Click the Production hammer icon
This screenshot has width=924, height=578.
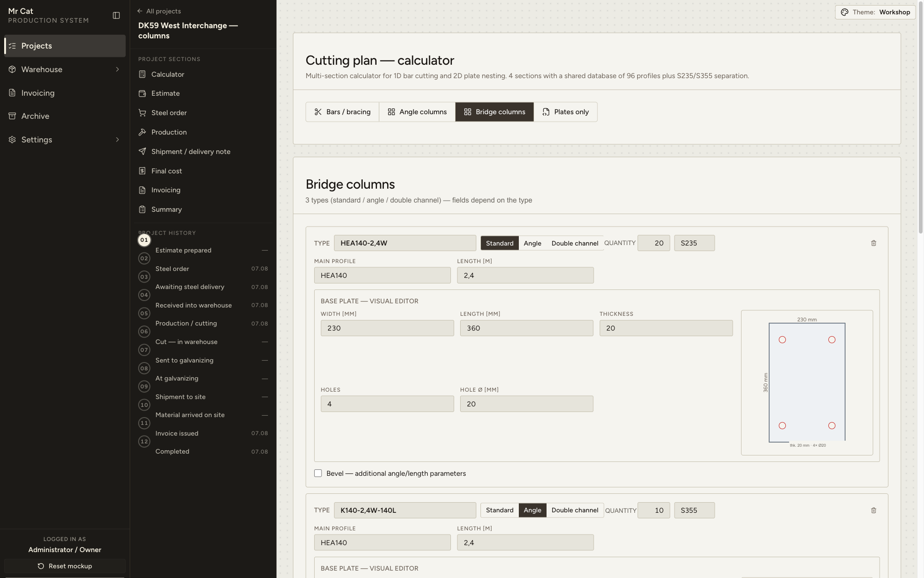(142, 132)
